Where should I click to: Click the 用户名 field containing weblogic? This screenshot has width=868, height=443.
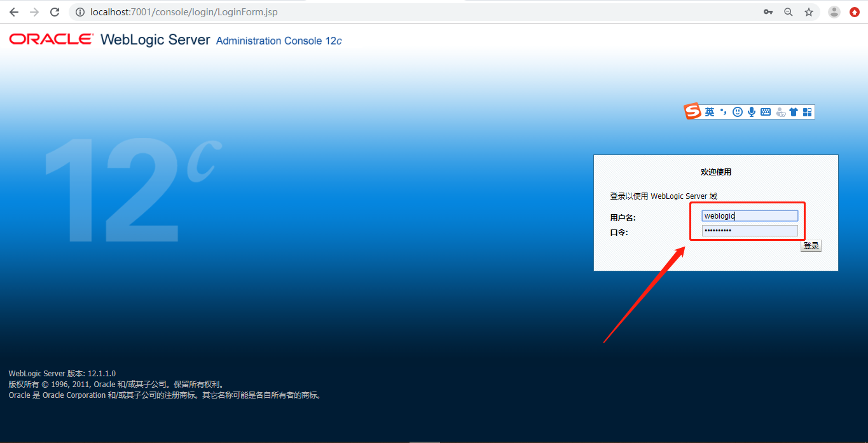click(x=750, y=216)
